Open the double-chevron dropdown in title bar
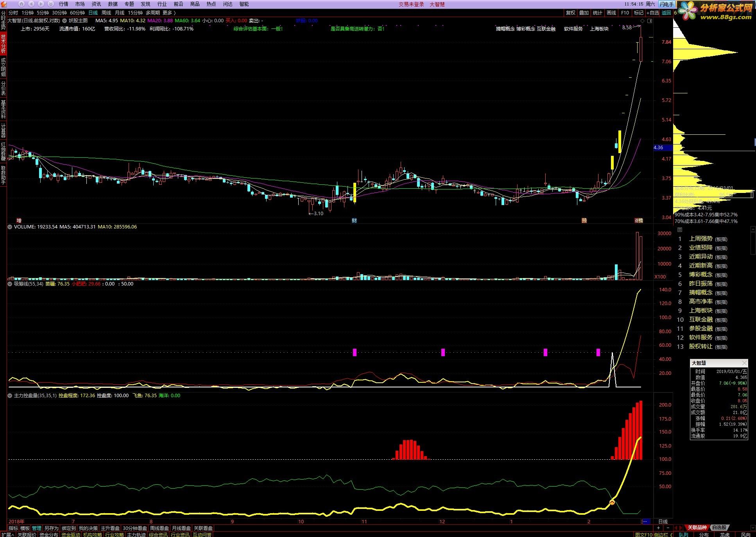The image size is (756, 537). click(x=51, y=4)
